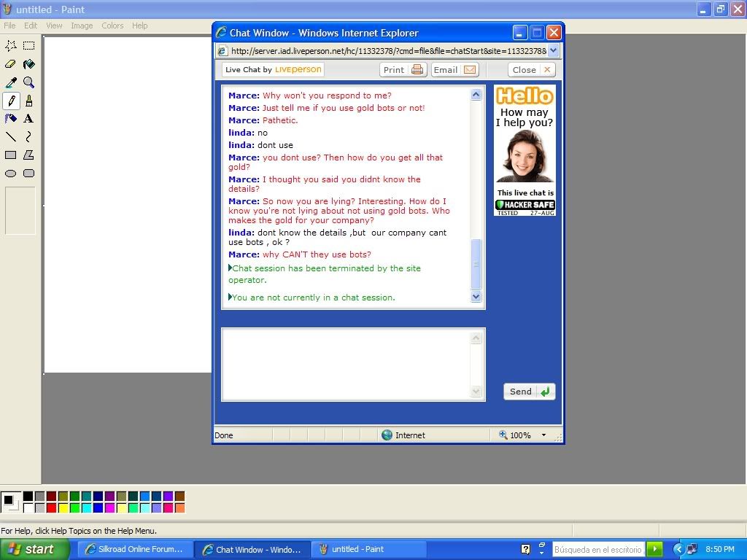Screen dimensions: 747x560
Task: Select the Text tool
Action: pos(28,118)
